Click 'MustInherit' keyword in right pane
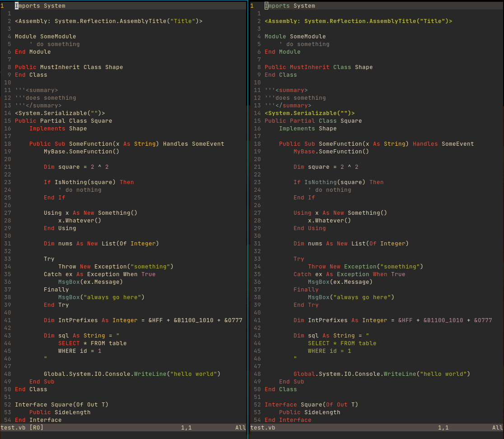 309,67
